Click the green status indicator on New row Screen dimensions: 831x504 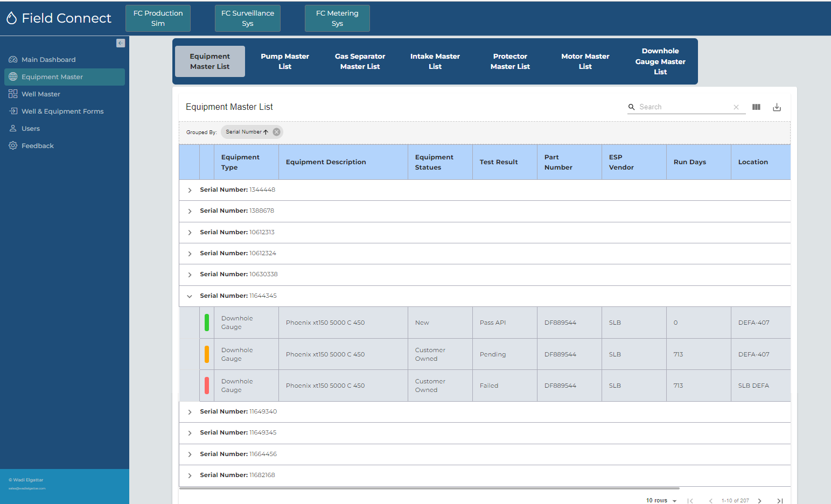click(x=207, y=323)
